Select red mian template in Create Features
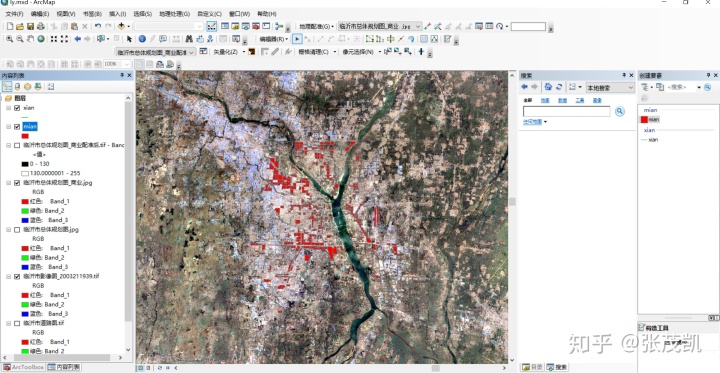The height and width of the screenshot is (373, 720). click(x=650, y=119)
